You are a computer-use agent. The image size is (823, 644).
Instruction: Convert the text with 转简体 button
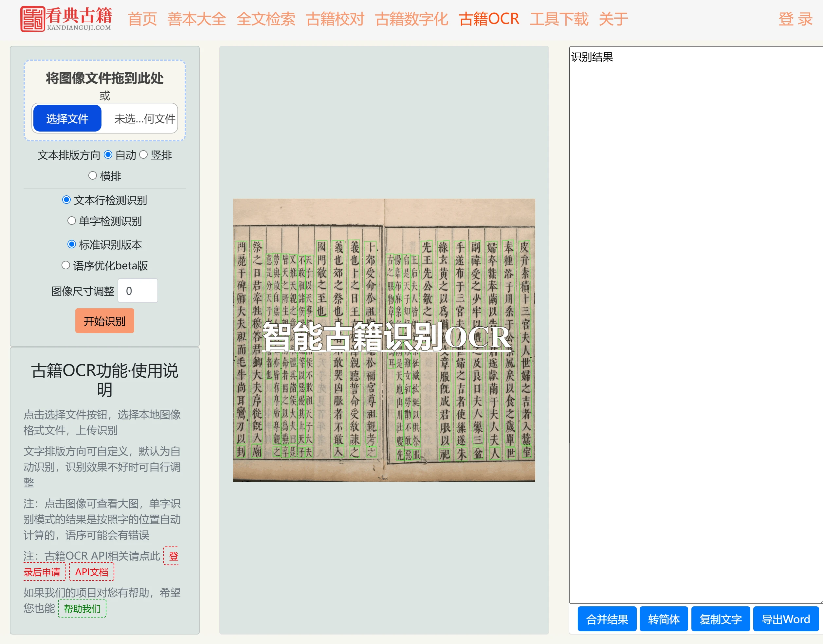point(664,619)
